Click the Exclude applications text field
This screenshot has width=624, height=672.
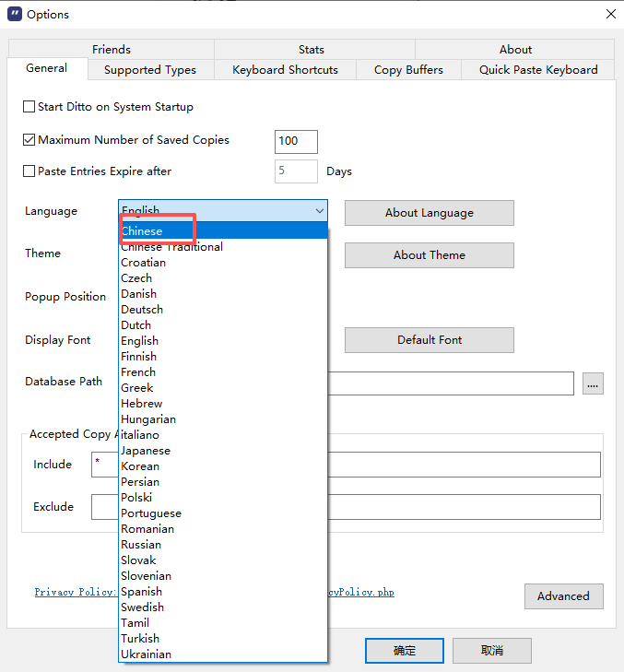[x=346, y=507]
